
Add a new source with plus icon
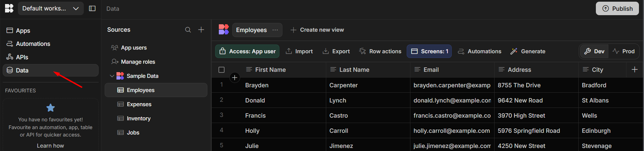coord(201,30)
